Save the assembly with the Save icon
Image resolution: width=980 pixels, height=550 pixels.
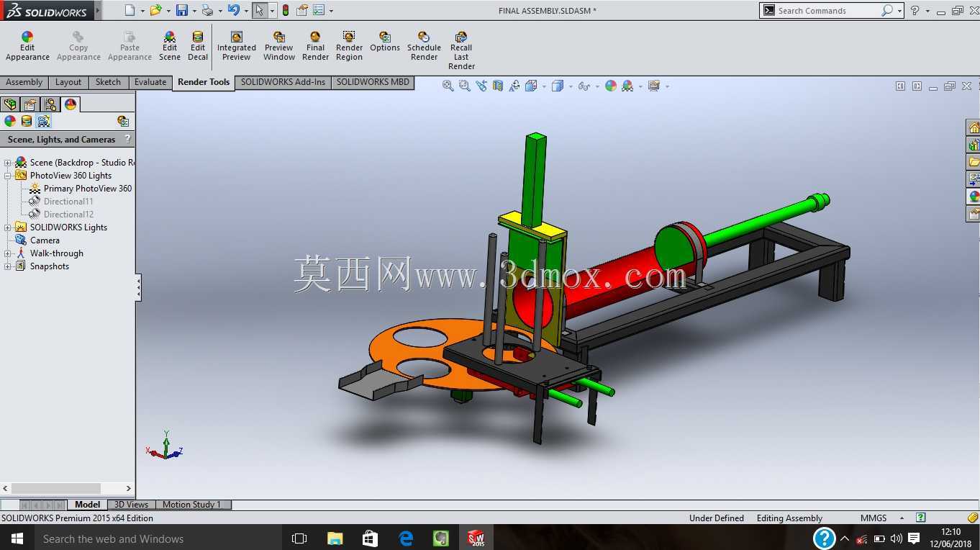[182, 10]
